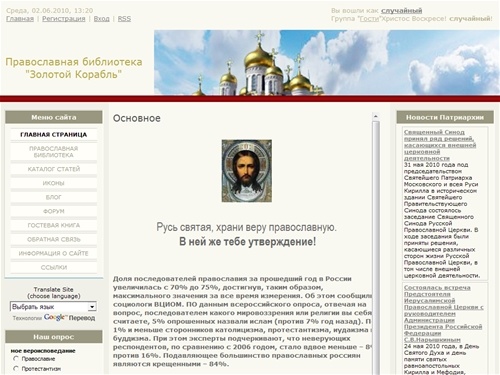Open ГОСТЕВАЯ КНИГА menu item
Screen dimensions: 500x375
54,225
